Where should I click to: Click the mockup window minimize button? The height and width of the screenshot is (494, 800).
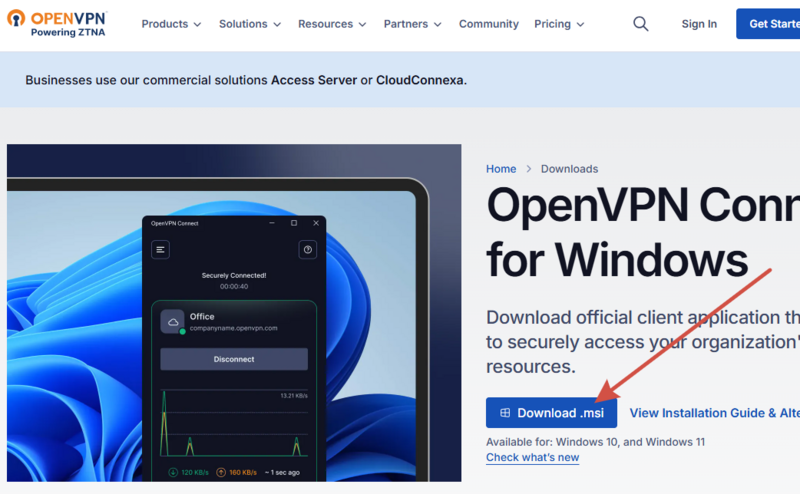[x=272, y=223]
